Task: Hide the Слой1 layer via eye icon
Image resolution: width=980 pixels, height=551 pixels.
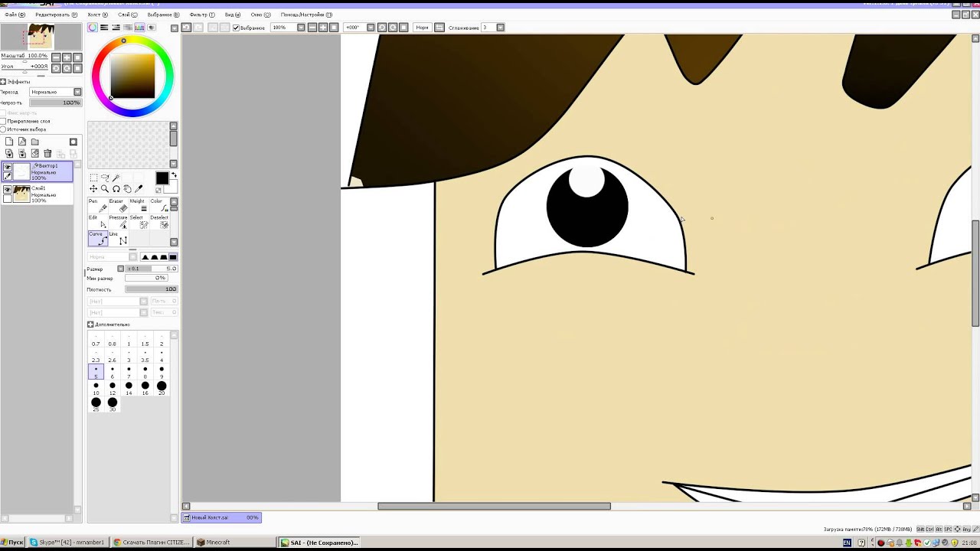Action: point(8,190)
